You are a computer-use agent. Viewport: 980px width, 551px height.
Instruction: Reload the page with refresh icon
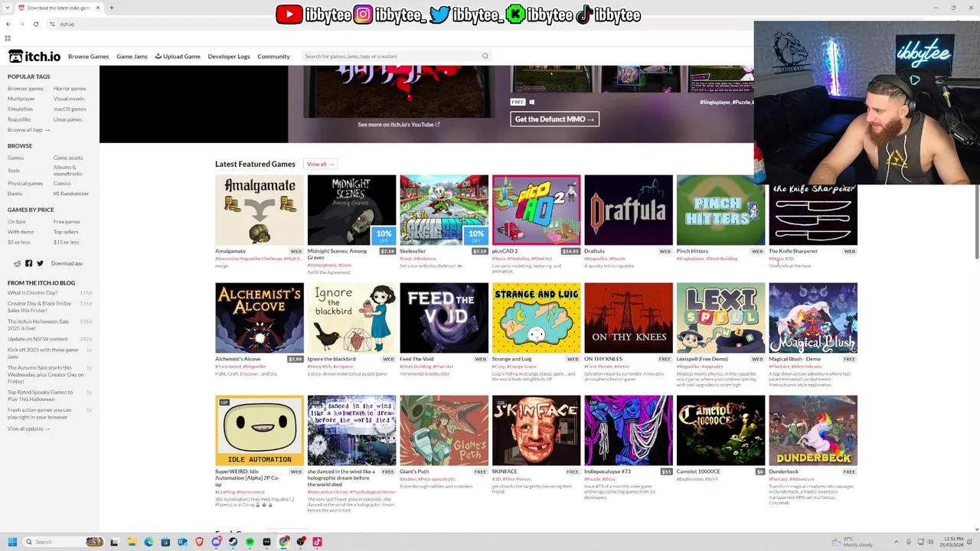[35, 24]
